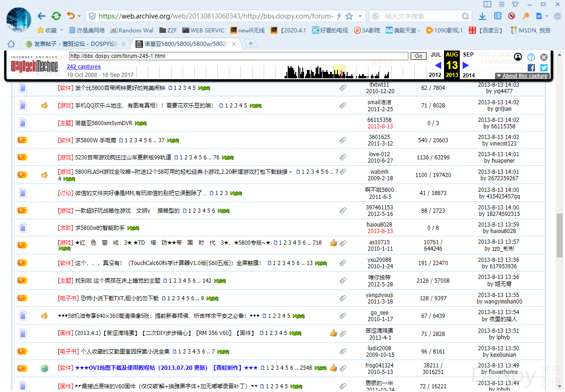Screen dimensions: 565x392
Task: Jump to JUL capture month
Action: [x=436, y=55]
